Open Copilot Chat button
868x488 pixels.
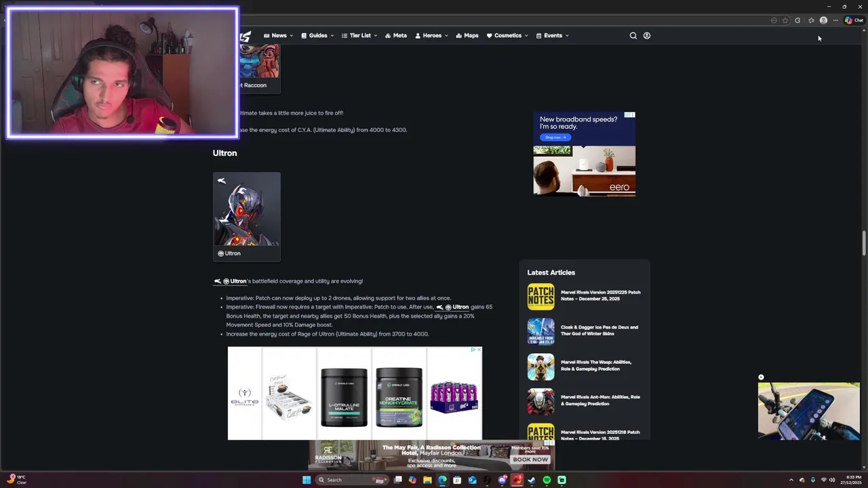(x=854, y=20)
